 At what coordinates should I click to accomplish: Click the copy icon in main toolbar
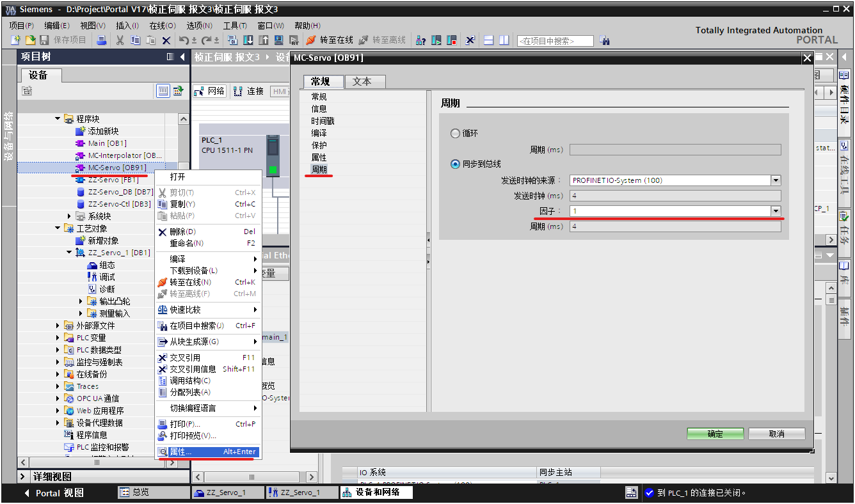135,40
